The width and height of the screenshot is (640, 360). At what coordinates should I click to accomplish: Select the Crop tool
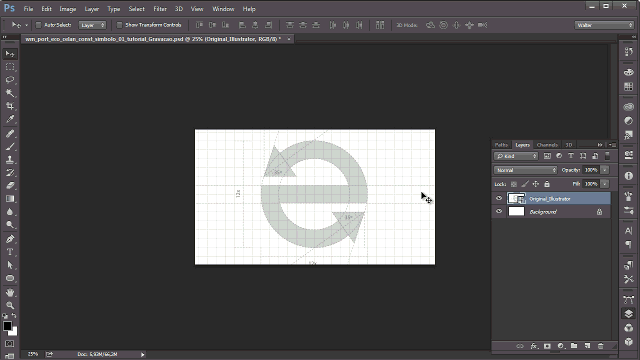coord(10,106)
